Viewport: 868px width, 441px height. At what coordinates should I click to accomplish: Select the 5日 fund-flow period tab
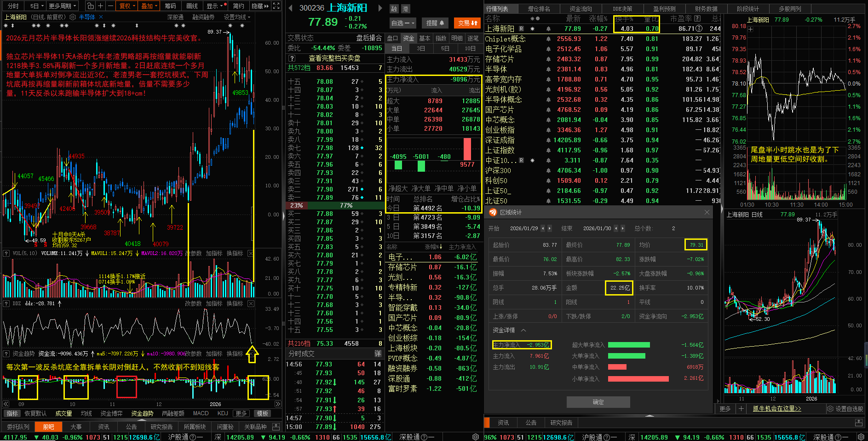pyautogui.click(x=445, y=48)
